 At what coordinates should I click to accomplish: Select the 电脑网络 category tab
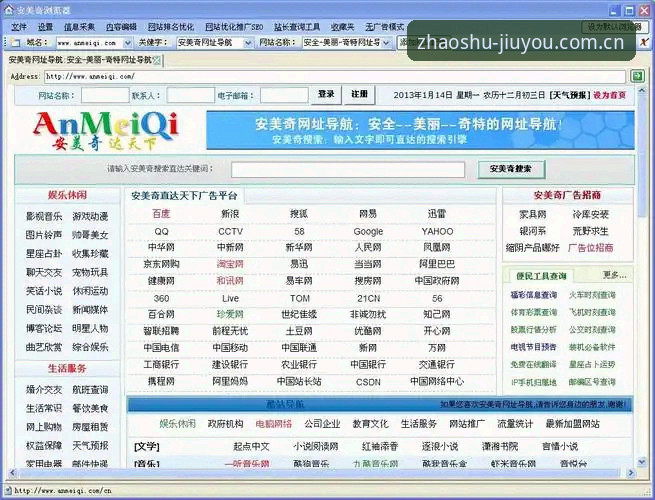tap(274, 424)
